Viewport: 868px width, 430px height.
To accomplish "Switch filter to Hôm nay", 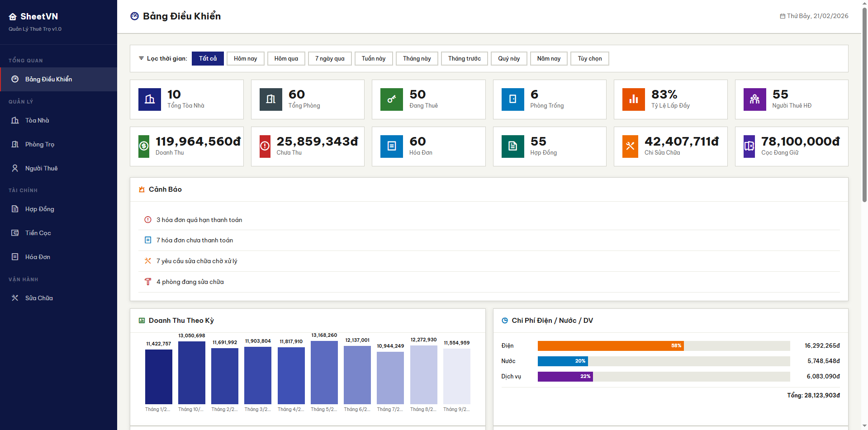I will (245, 59).
